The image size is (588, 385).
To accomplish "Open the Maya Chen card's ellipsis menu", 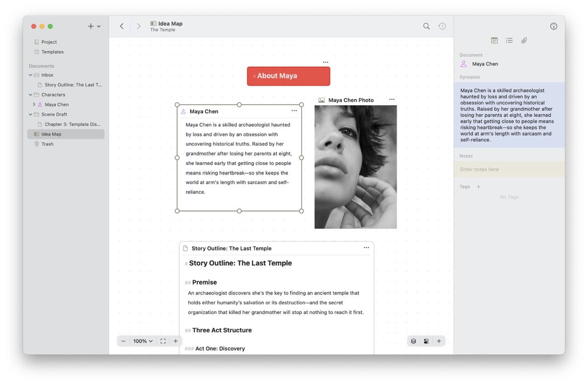I will [294, 111].
